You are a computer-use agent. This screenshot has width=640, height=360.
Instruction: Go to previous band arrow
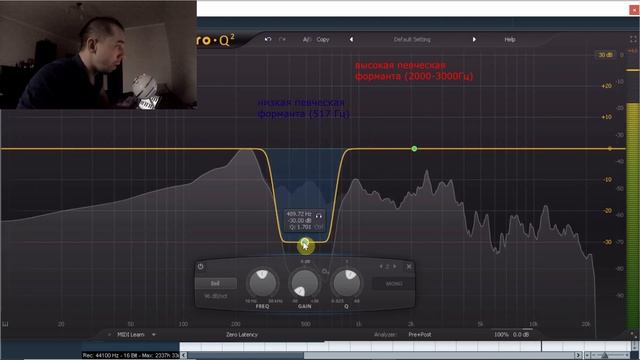(381, 266)
